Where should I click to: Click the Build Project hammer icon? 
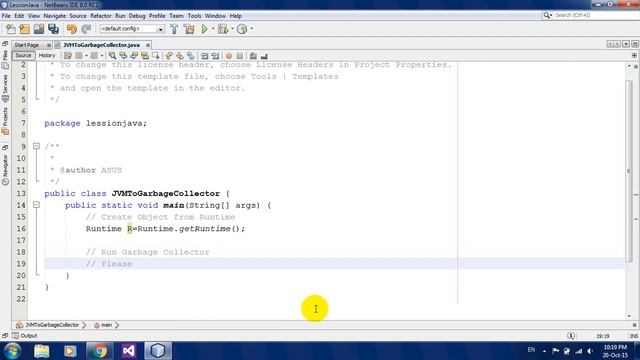click(174, 29)
